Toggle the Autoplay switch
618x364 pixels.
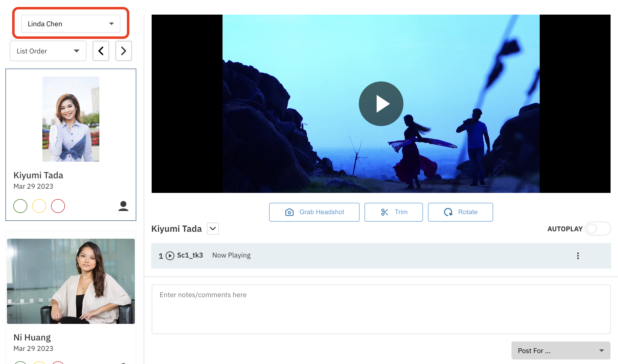pyautogui.click(x=597, y=229)
